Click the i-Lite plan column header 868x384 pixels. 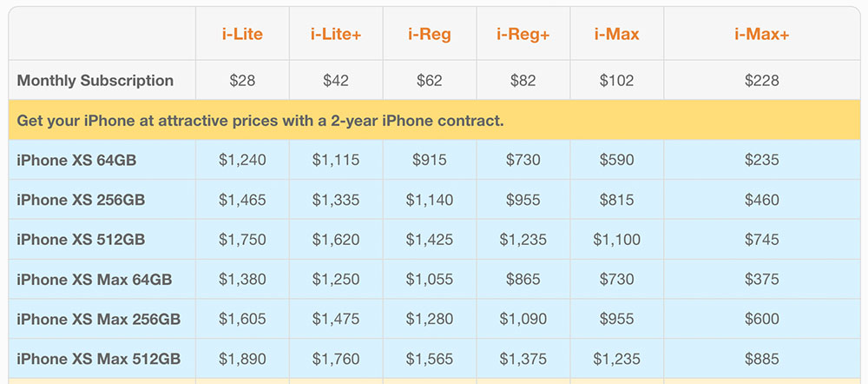click(x=242, y=35)
